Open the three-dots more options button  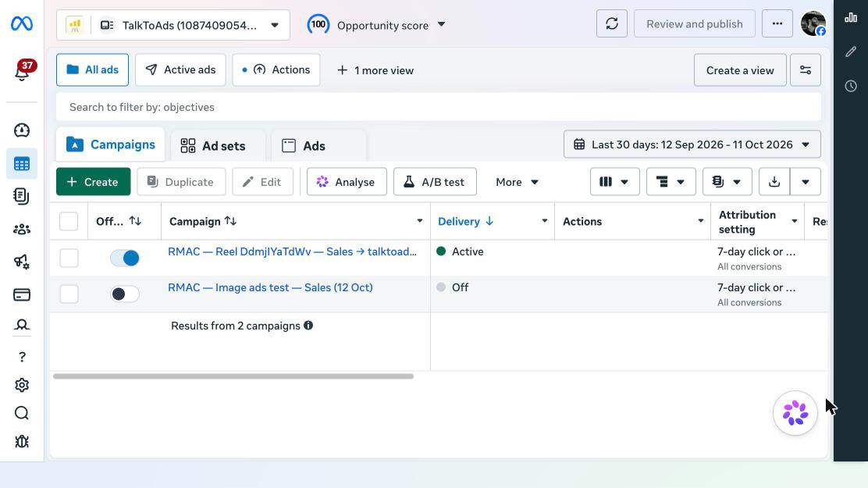(777, 24)
